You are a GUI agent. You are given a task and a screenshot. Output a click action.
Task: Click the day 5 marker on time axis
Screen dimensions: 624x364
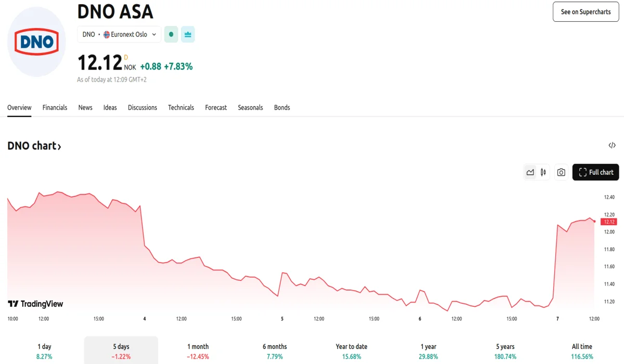[282, 319]
